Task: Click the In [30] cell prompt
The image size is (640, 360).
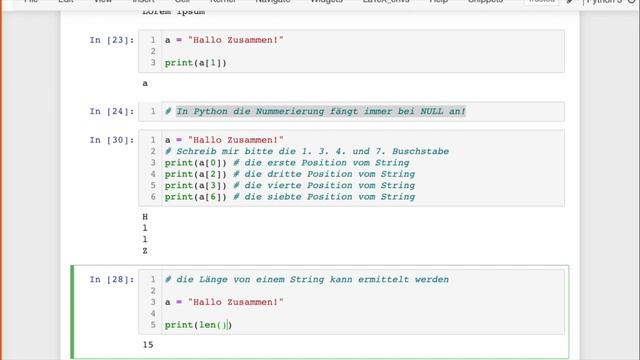Action: point(112,140)
